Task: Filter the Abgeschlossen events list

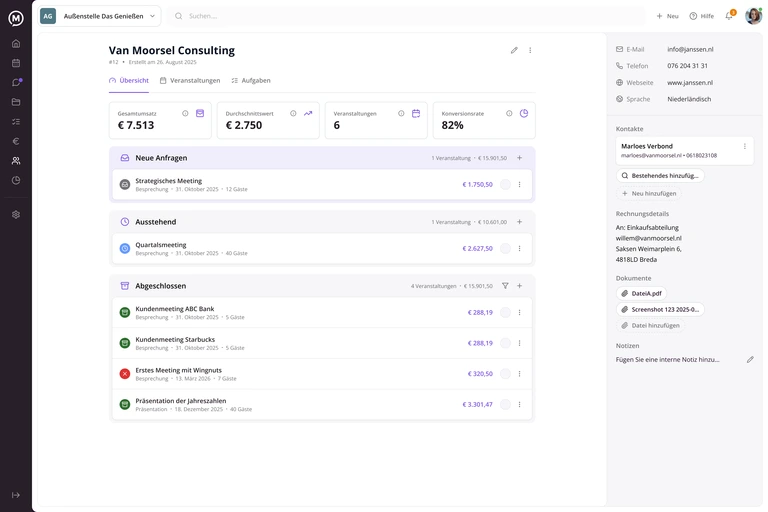Action: coord(505,286)
